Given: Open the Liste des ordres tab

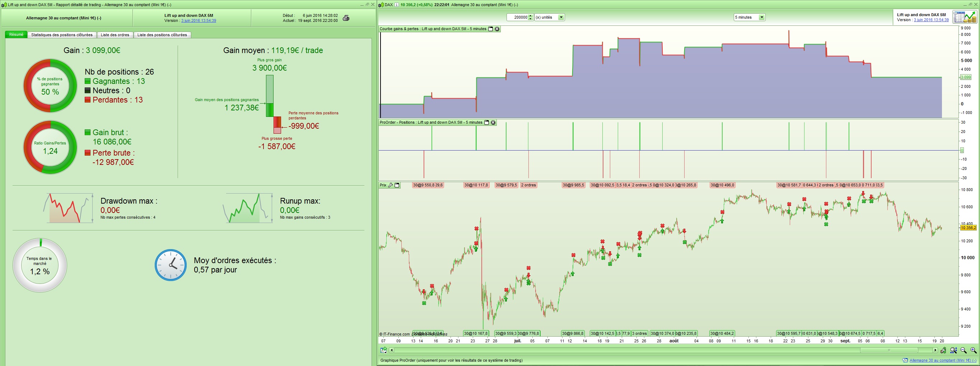Looking at the screenshot, I should point(115,35).
